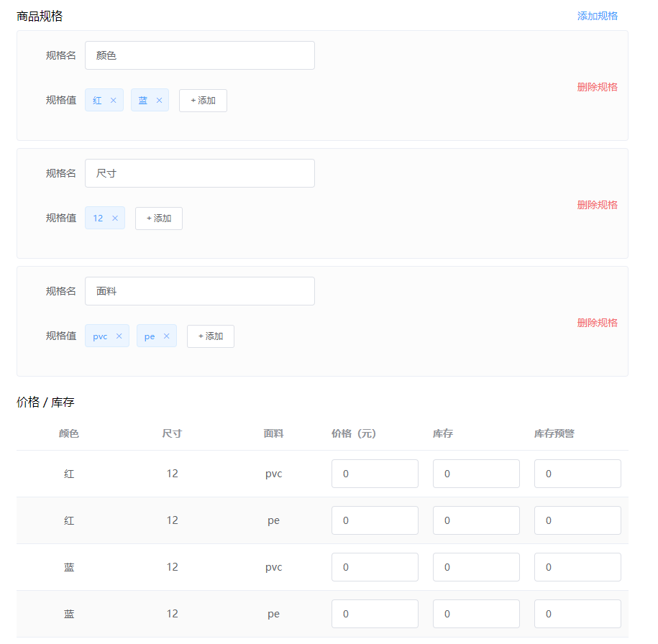658x644 pixels.
Task: Remove the 红 tag from 颜色 values
Action: [112, 100]
